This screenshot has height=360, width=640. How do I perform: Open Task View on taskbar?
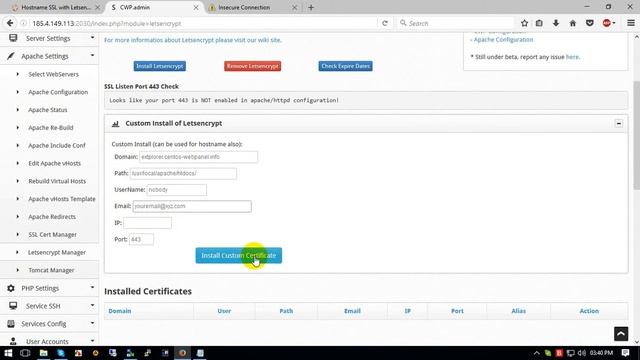(x=25, y=353)
